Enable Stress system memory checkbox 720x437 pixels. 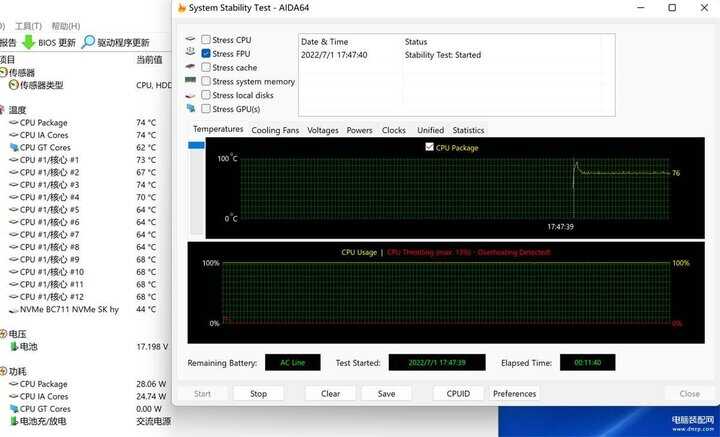click(206, 81)
